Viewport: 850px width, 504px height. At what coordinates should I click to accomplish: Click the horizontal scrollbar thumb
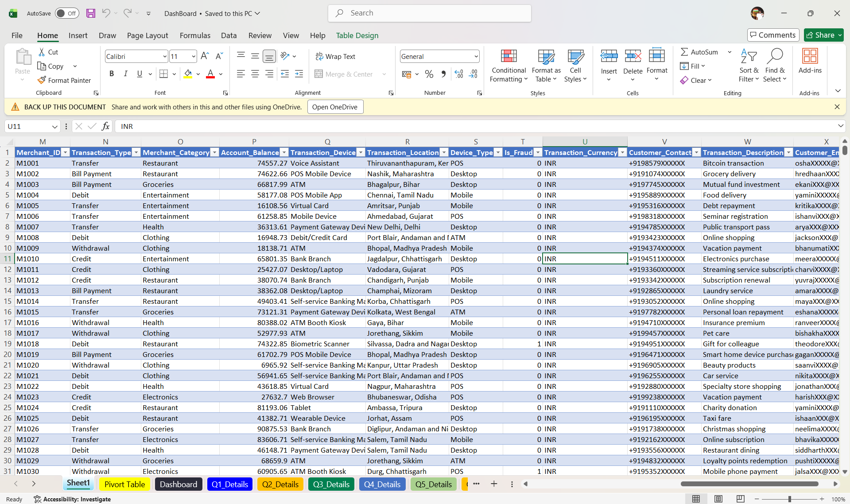(x=749, y=484)
